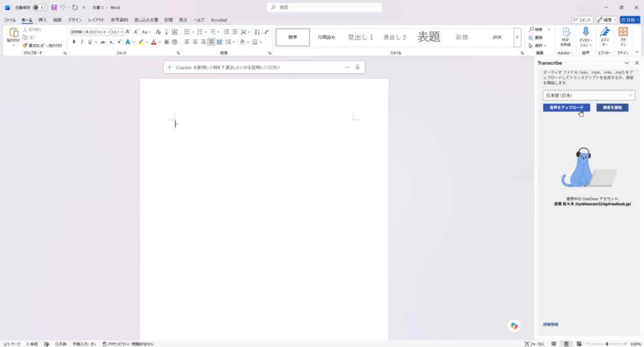Apply subscript formatting
Screen dimensions: 644x347
pos(111,42)
